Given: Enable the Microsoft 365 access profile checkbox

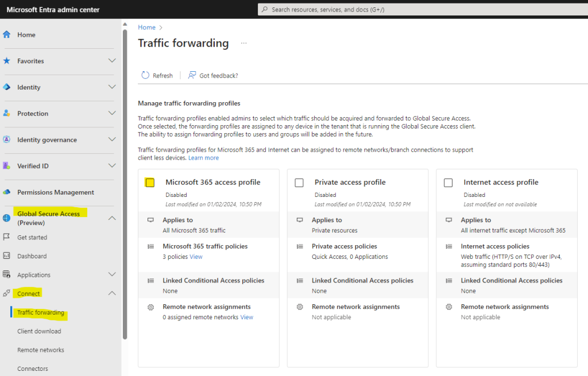Looking at the screenshot, I should [x=150, y=183].
